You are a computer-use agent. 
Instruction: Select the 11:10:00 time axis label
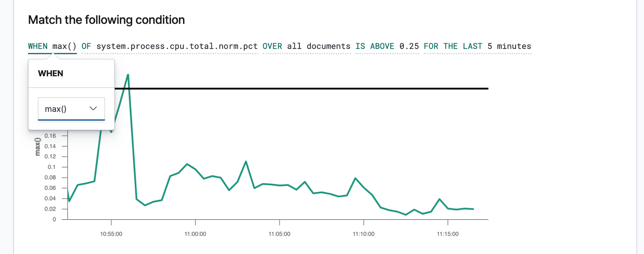pos(363,234)
